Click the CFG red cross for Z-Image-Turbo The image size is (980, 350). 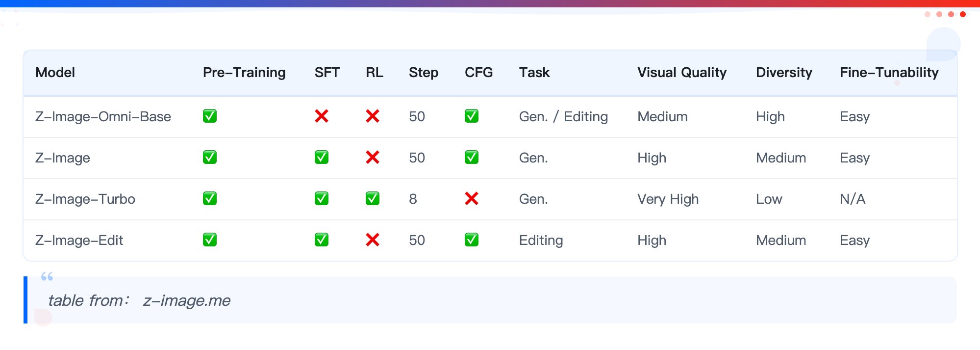click(472, 199)
